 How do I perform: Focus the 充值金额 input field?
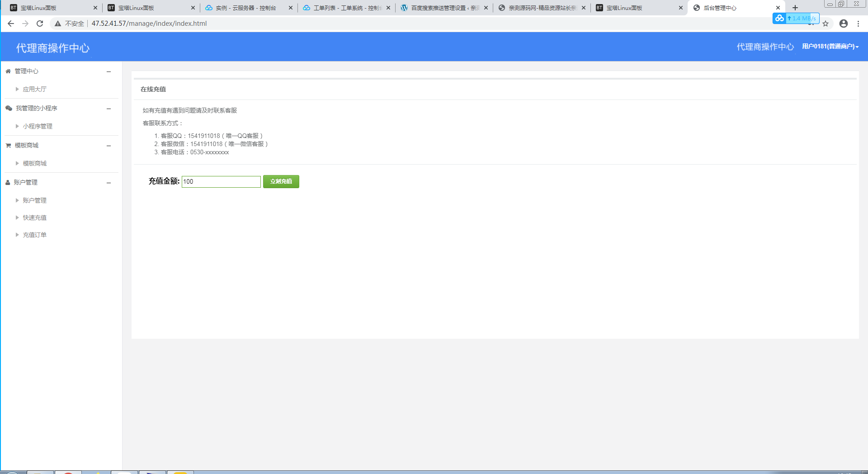pyautogui.click(x=221, y=181)
